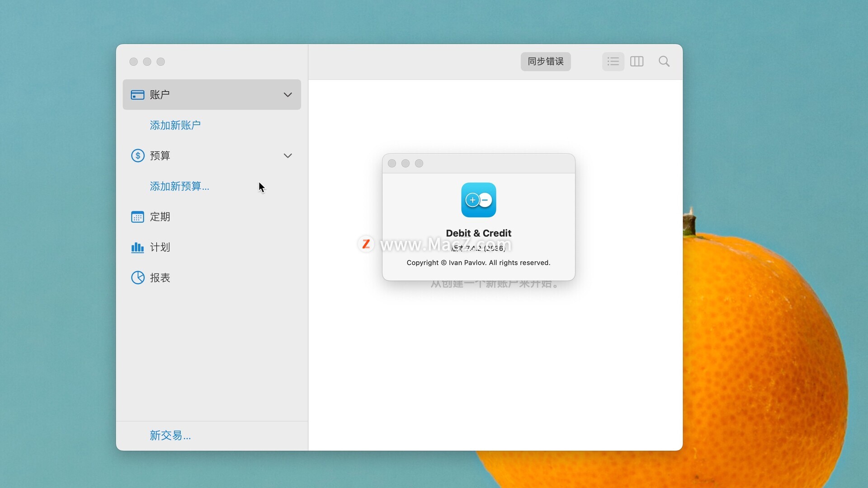868x488 pixels.
Task: Switch to column view layout
Action: (x=637, y=61)
